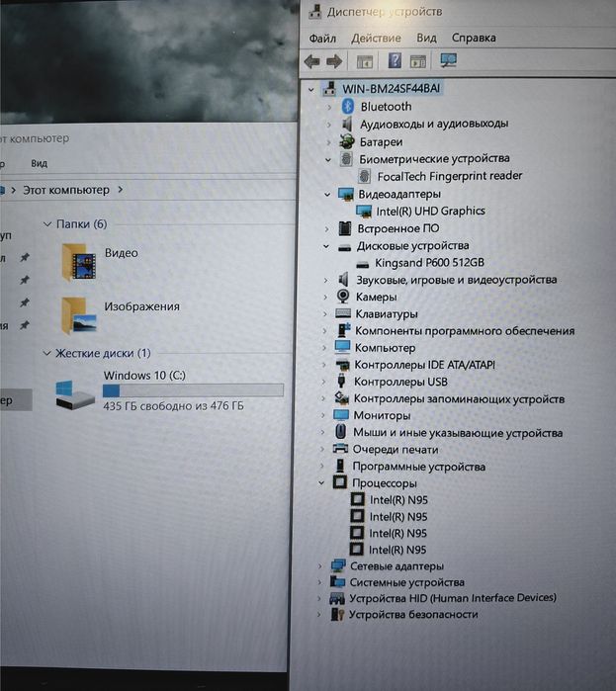Click the Изображения folder label
This screenshot has height=691, width=616.
(x=141, y=306)
